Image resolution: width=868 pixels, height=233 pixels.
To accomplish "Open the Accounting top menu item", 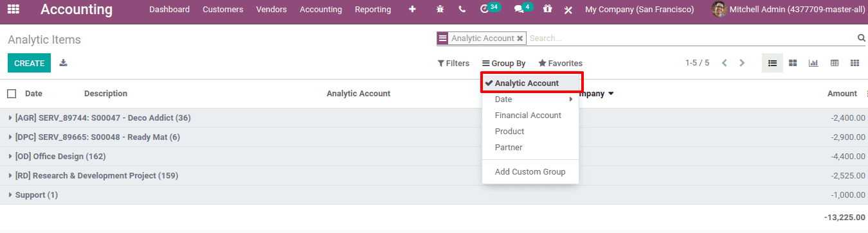I will 321,10.
